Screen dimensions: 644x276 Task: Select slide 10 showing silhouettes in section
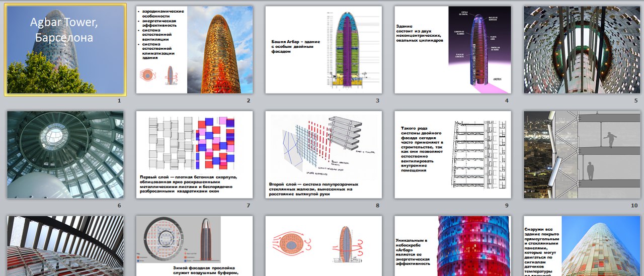click(582, 154)
